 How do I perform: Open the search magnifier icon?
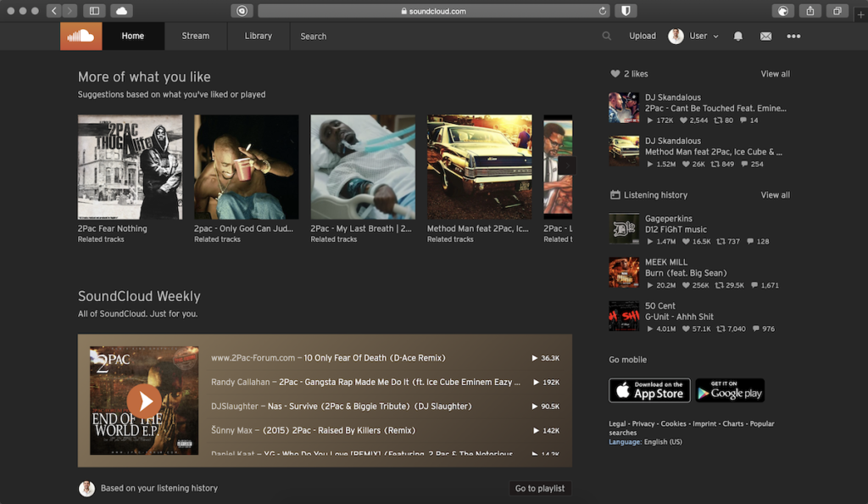(606, 36)
